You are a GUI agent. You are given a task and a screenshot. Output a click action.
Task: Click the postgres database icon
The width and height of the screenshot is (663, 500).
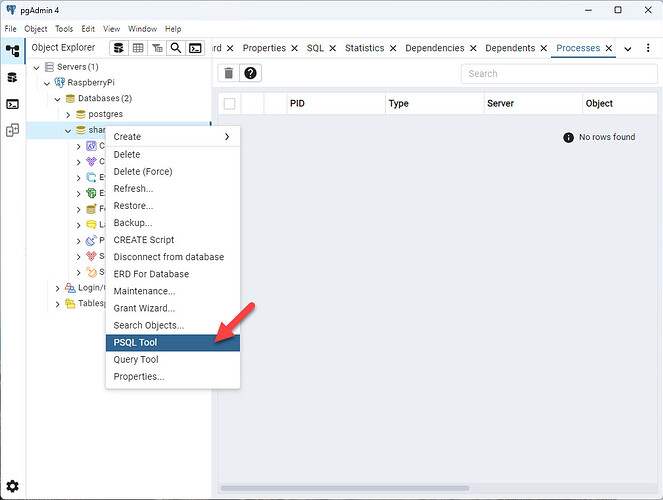(x=80, y=114)
